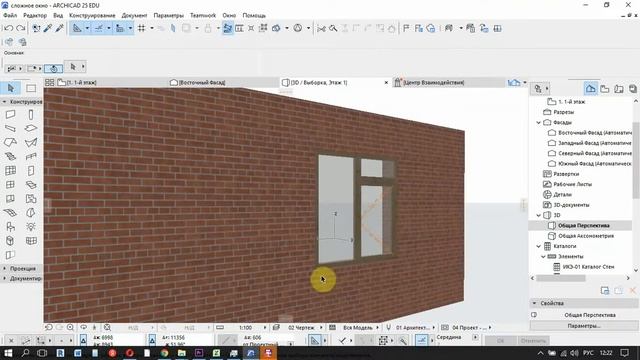Select the Stair tool in toolbox
This screenshot has width=640, height=360.
pos(11,156)
